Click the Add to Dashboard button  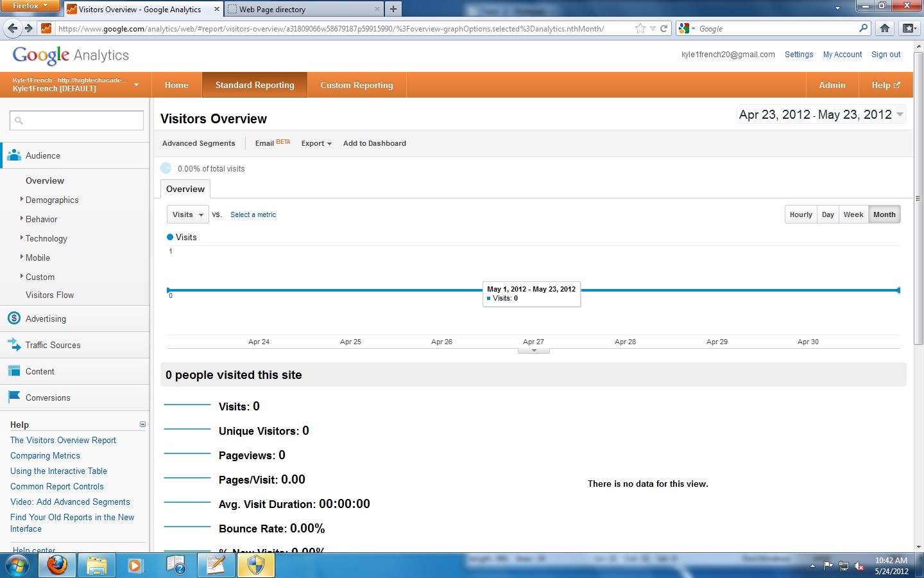point(374,143)
